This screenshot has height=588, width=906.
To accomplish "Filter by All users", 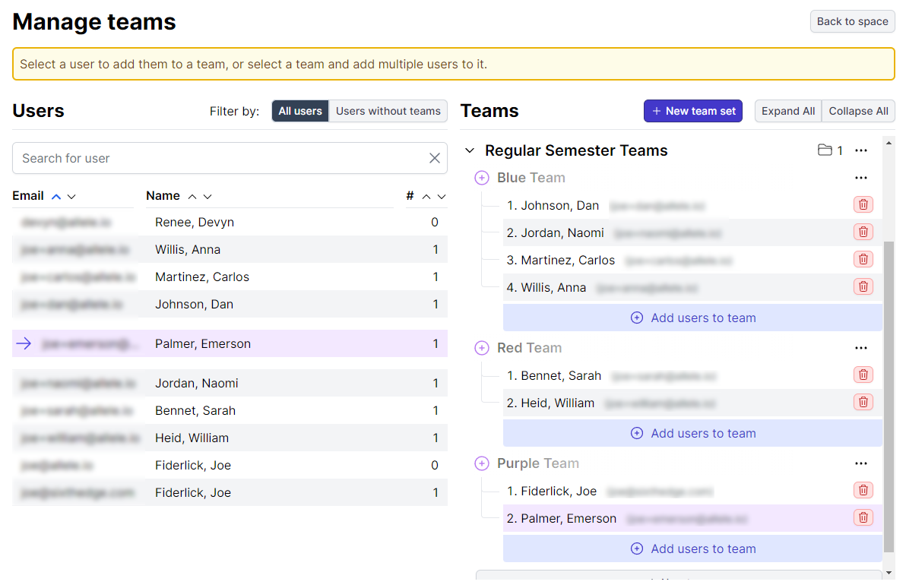I will [300, 111].
